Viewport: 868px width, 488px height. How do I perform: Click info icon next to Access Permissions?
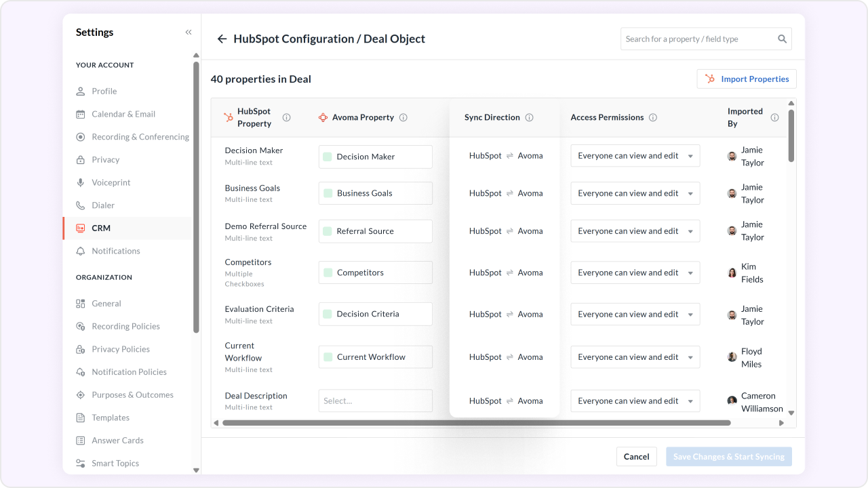click(x=653, y=117)
